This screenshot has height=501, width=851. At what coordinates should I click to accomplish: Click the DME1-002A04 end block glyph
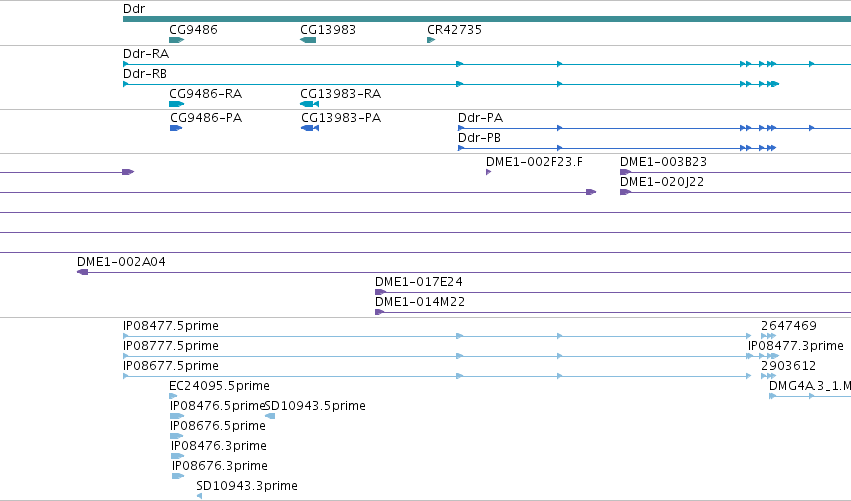point(82,272)
